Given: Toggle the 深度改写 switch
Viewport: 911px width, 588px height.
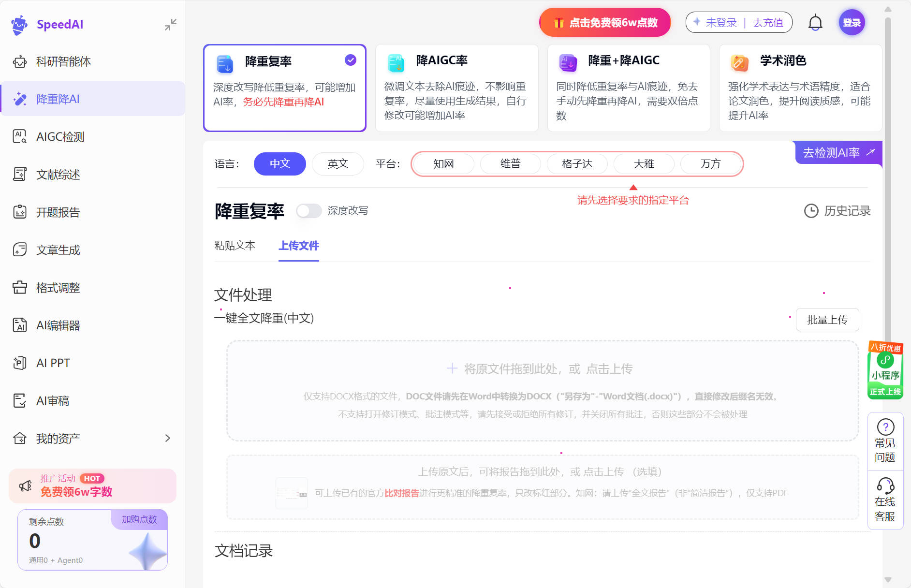Looking at the screenshot, I should click(309, 211).
